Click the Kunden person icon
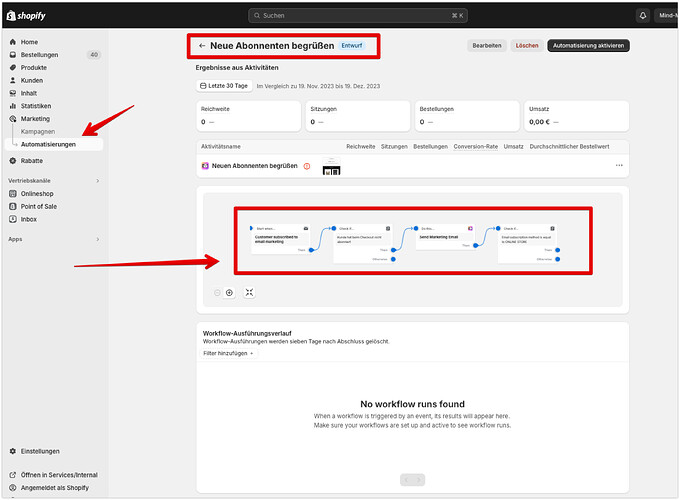679x500 pixels. click(x=13, y=81)
